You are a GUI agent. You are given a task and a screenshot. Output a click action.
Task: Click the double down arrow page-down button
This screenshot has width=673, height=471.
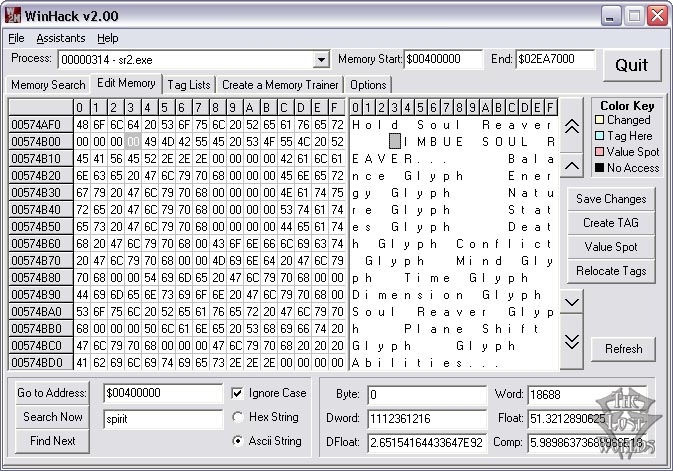coord(572,341)
